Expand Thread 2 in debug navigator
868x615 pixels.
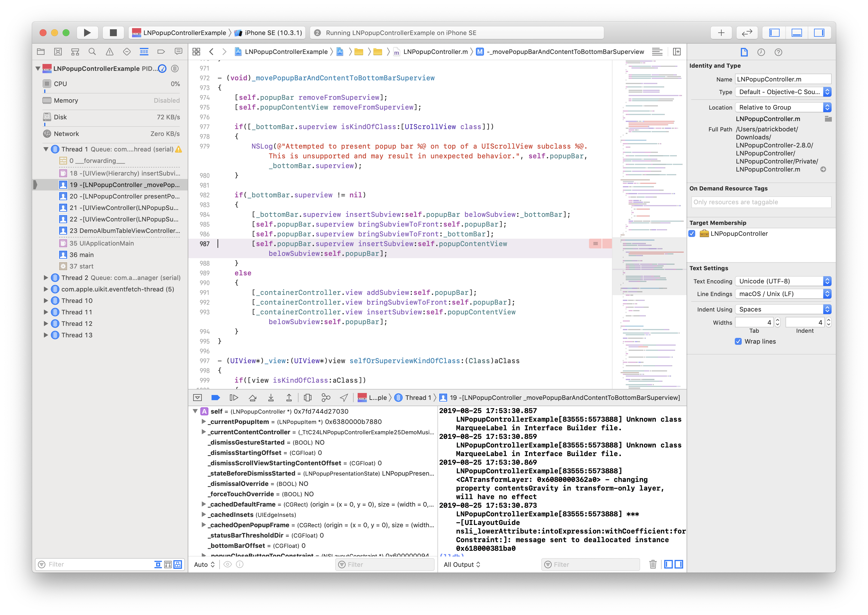(46, 278)
